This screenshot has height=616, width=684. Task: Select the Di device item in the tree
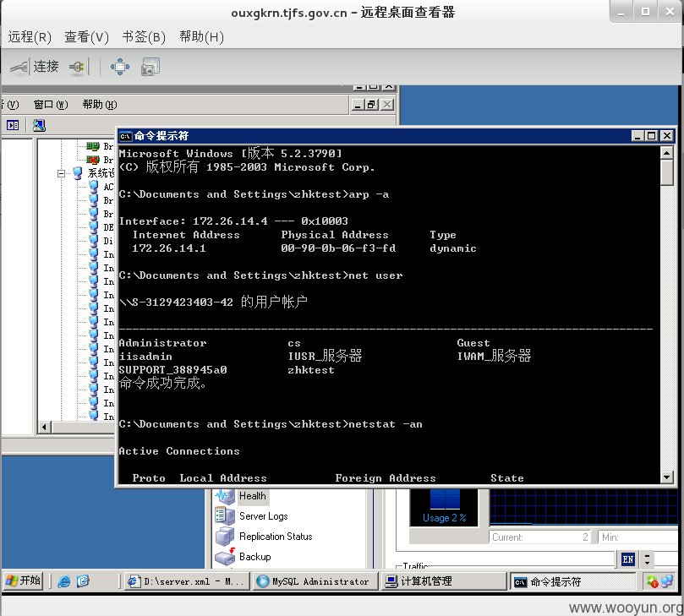tap(108, 241)
